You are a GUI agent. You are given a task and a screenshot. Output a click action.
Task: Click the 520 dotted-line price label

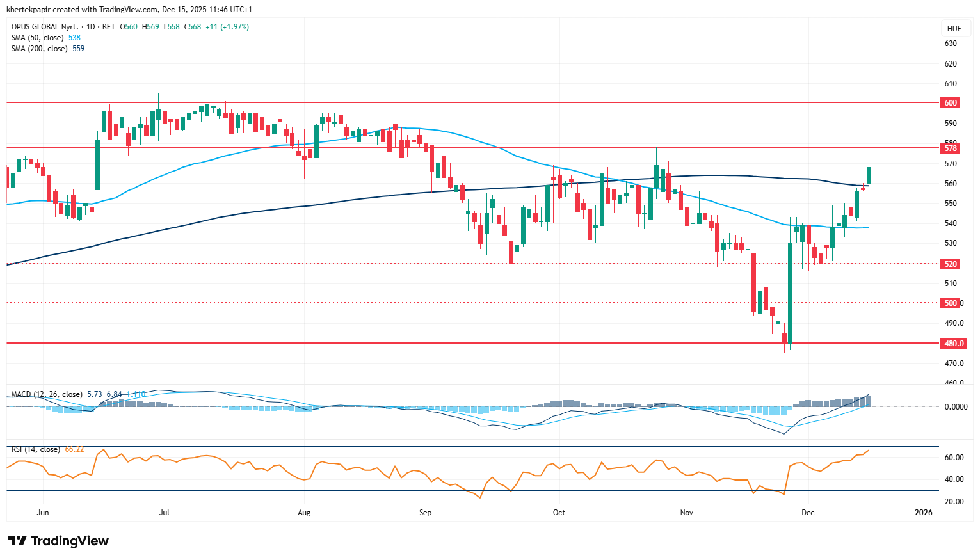[x=951, y=264]
